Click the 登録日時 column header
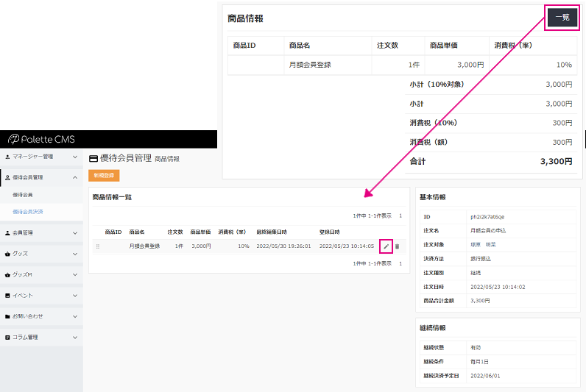The image size is (586, 392). point(330,232)
